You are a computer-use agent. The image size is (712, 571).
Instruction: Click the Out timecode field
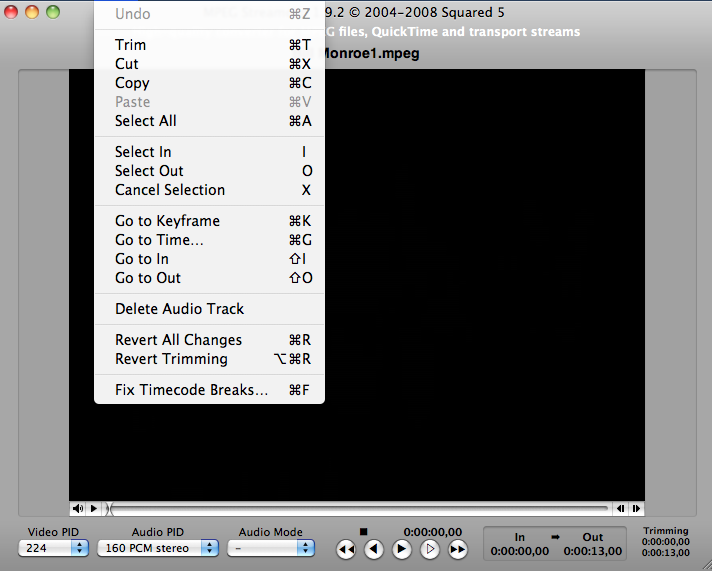(x=592, y=551)
